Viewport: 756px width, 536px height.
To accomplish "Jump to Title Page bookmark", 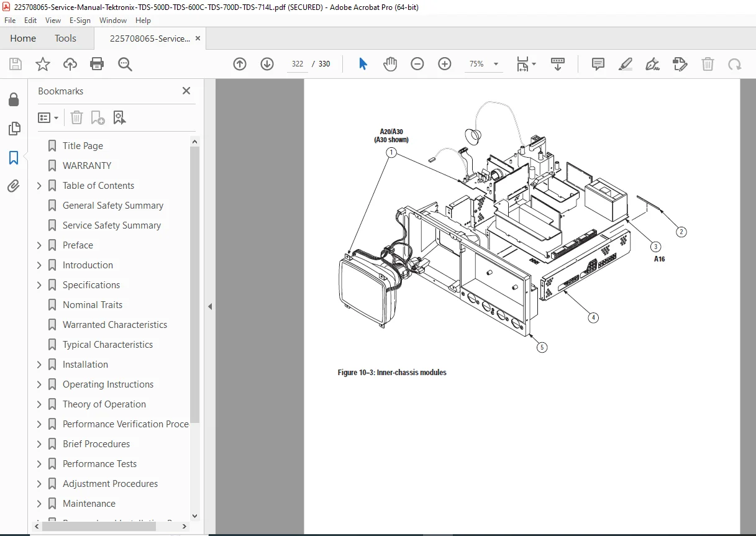I will [83, 146].
